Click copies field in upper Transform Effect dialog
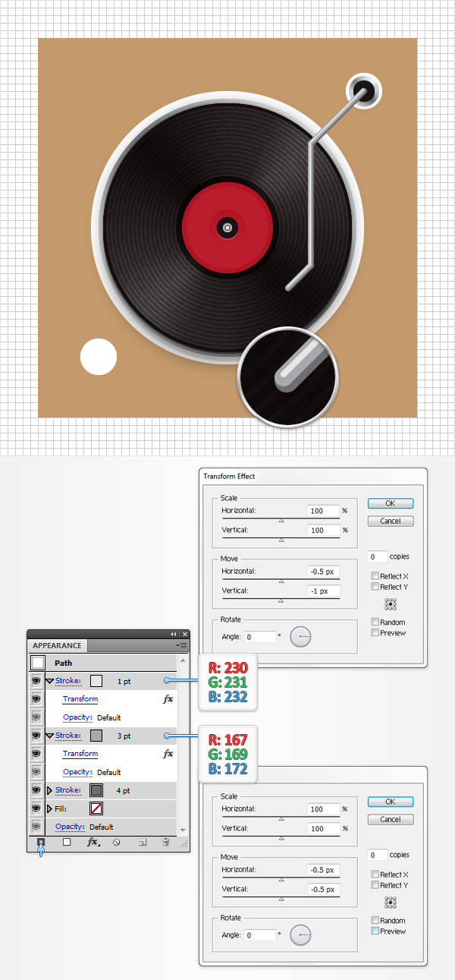455x980 pixels. (x=377, y=557)
